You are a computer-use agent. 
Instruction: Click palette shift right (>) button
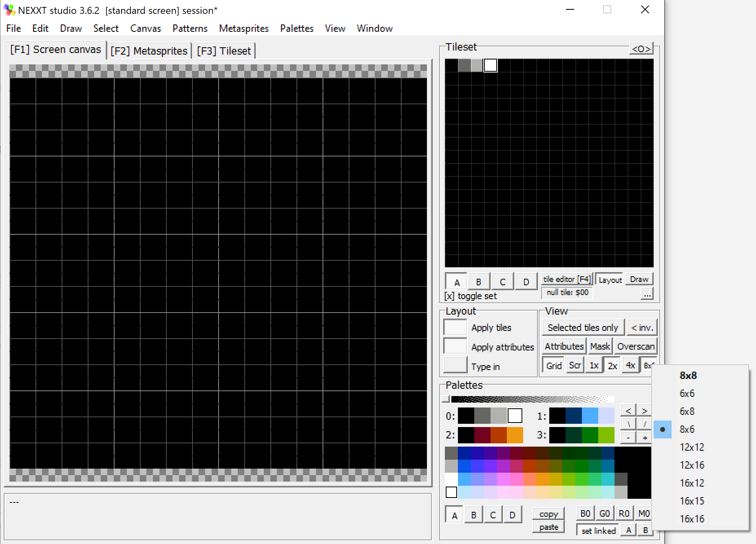[x=644, y=410]
